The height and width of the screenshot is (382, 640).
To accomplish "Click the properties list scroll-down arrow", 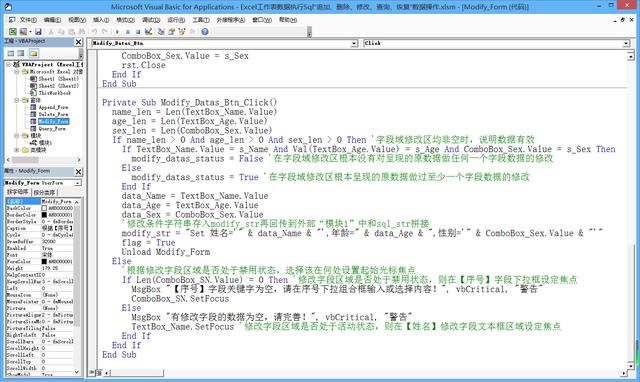I will tap(77, 372).
